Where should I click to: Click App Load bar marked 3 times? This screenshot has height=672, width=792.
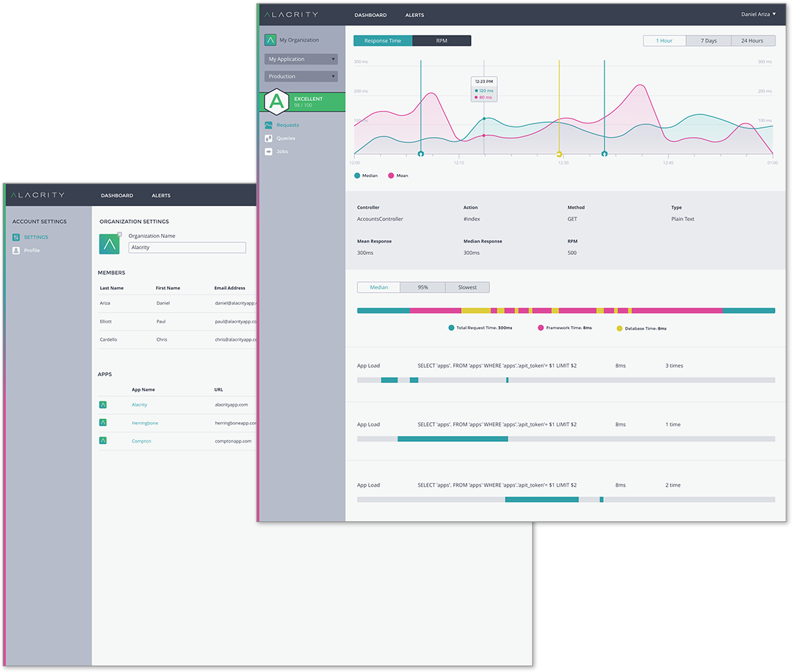(x=566, y=380)
